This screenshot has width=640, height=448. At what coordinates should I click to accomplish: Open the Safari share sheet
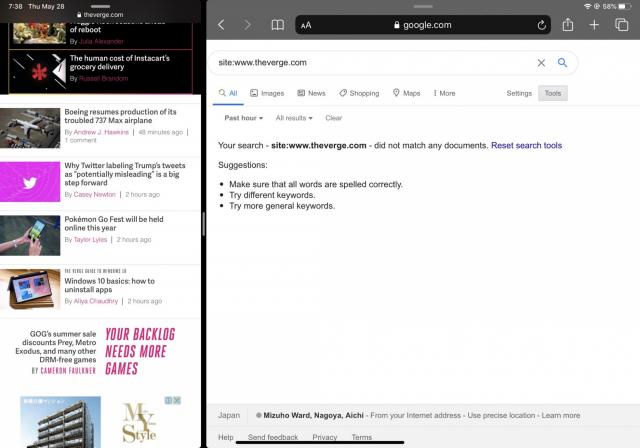[568, 25]
